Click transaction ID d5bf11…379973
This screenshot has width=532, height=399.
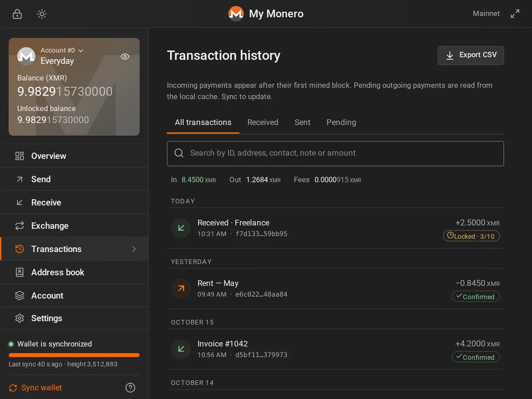click(x=261, y=355)
